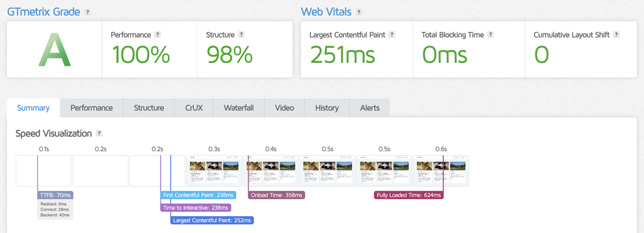644x233 pixels.
Task: Click the 0ms Total Blocking Time value
Action: 445,55
